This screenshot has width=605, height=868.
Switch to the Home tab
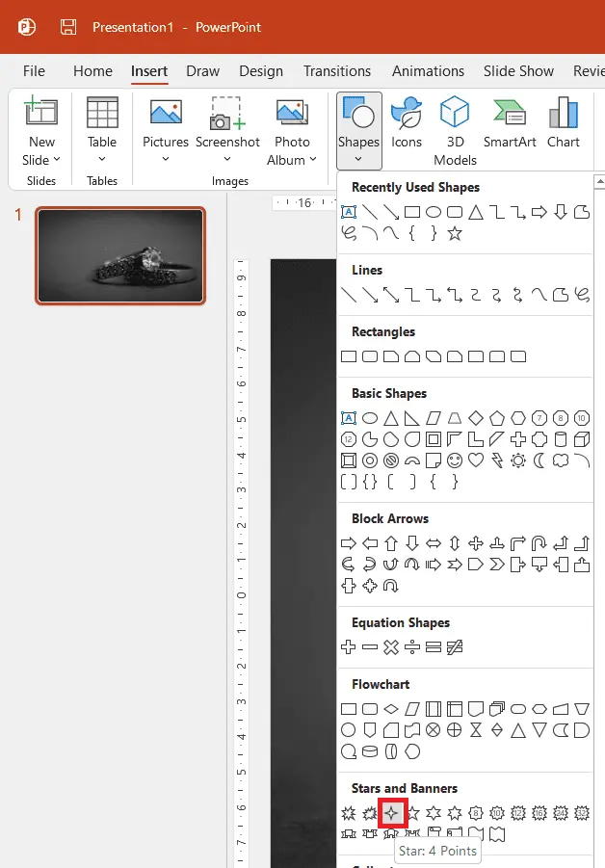93,71
